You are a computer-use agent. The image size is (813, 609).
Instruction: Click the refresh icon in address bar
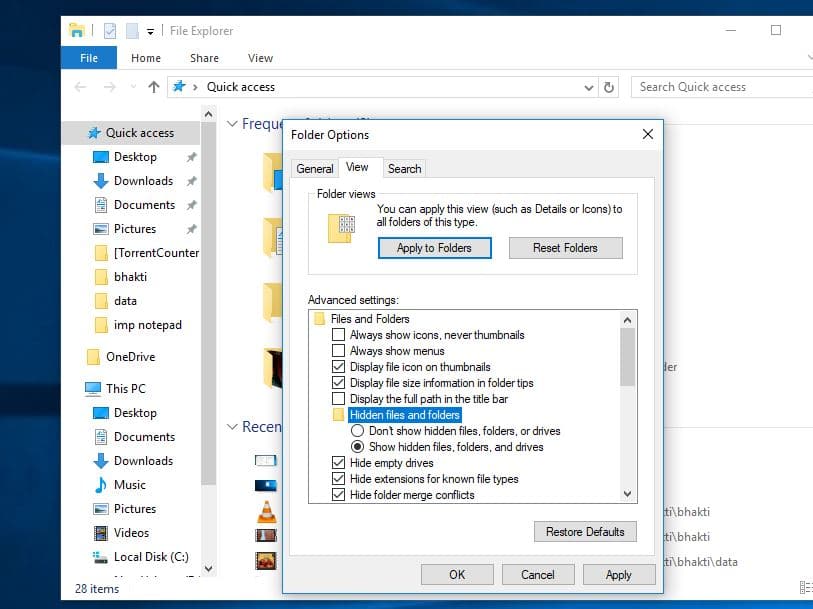pyautogui.click(x=610, y=87)
